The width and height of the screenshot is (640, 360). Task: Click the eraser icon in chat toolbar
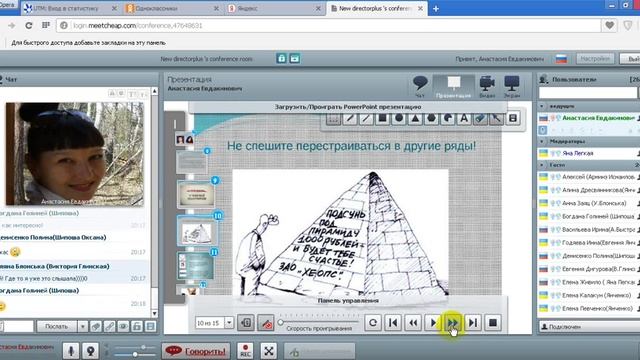click(x=96, y=327)
